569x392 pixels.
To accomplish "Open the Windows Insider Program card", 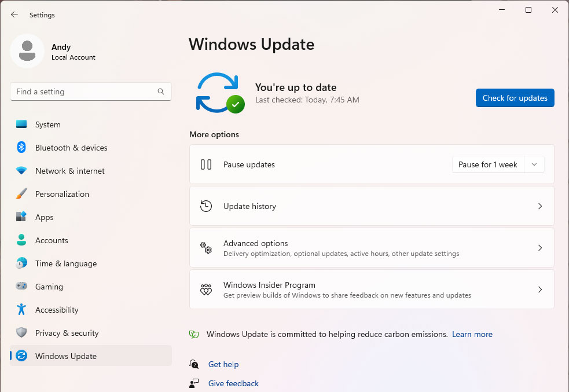I will point(372,290).
